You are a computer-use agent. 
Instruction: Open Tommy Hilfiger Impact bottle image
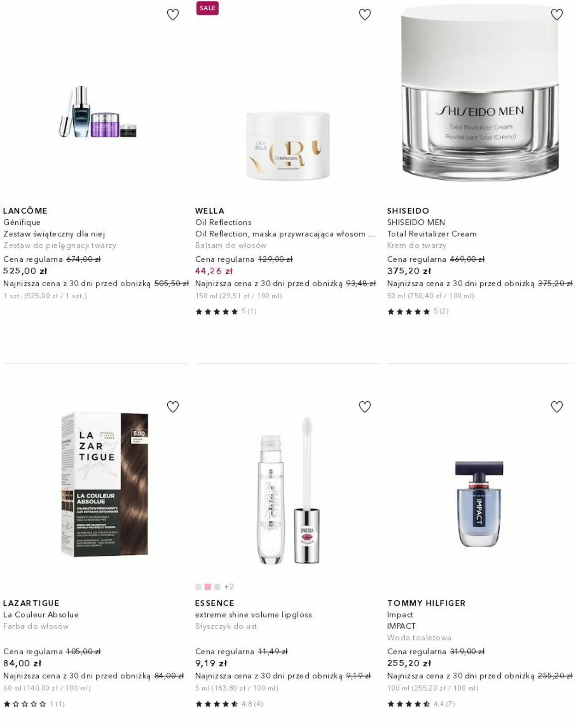[x=479, y=504]
